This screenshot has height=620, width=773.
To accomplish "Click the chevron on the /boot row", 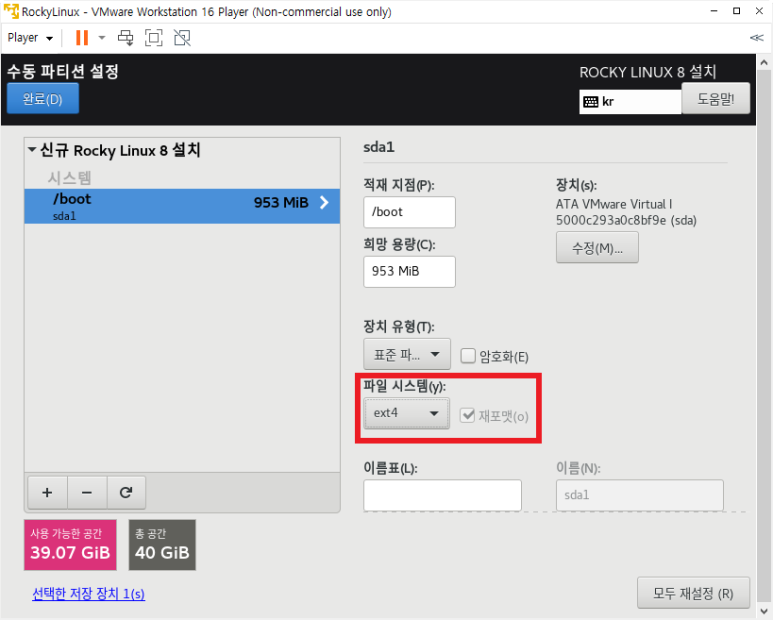I will coord(324,202).
